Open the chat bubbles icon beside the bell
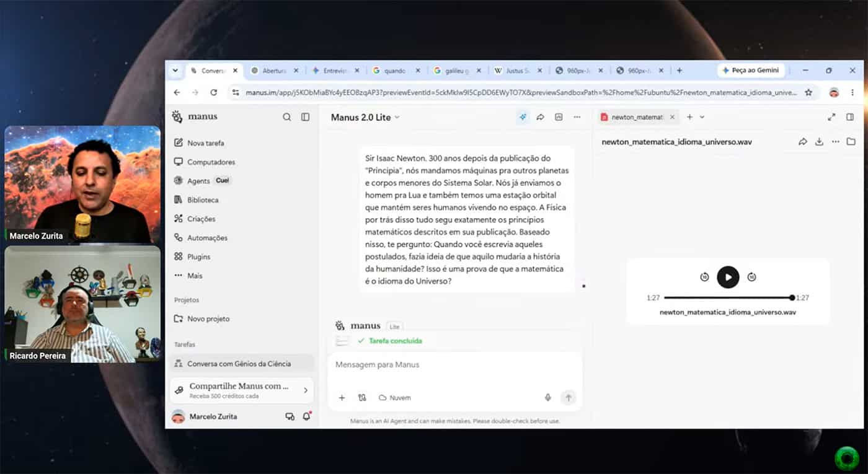868x474 pixels. point(290,416)
